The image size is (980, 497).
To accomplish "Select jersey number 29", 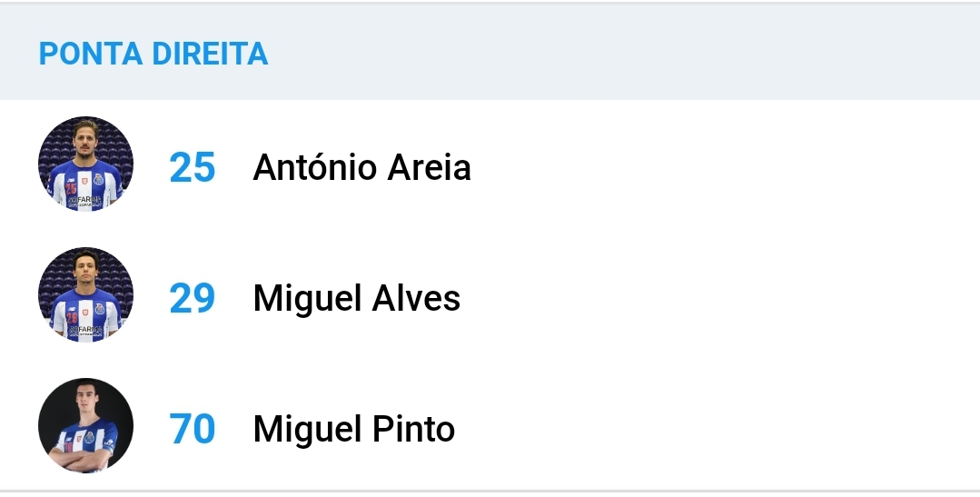I will (193, 298).
